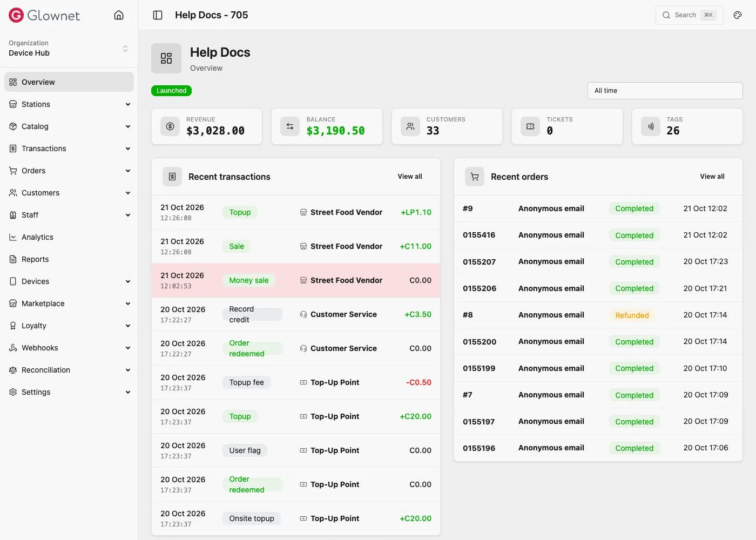Viewport: 756px width, 540px height.
Task: Open the Money sale transaction row
Action: (296, 280)
